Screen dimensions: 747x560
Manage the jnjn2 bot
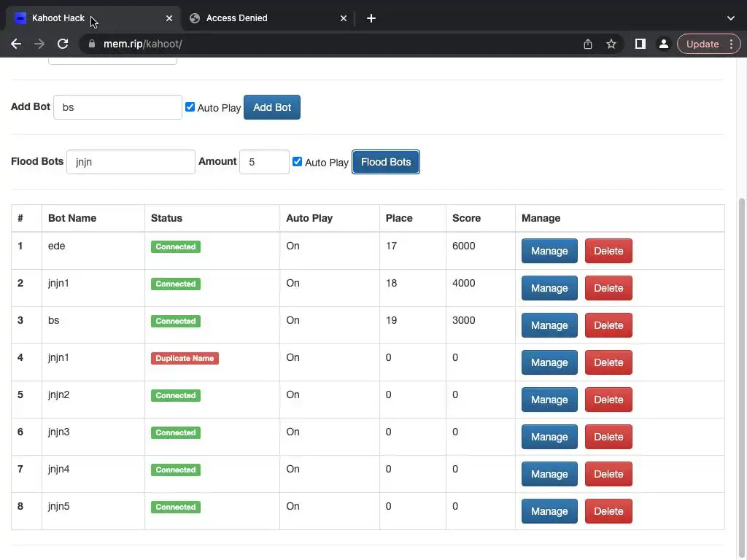[x=549, y=400]
